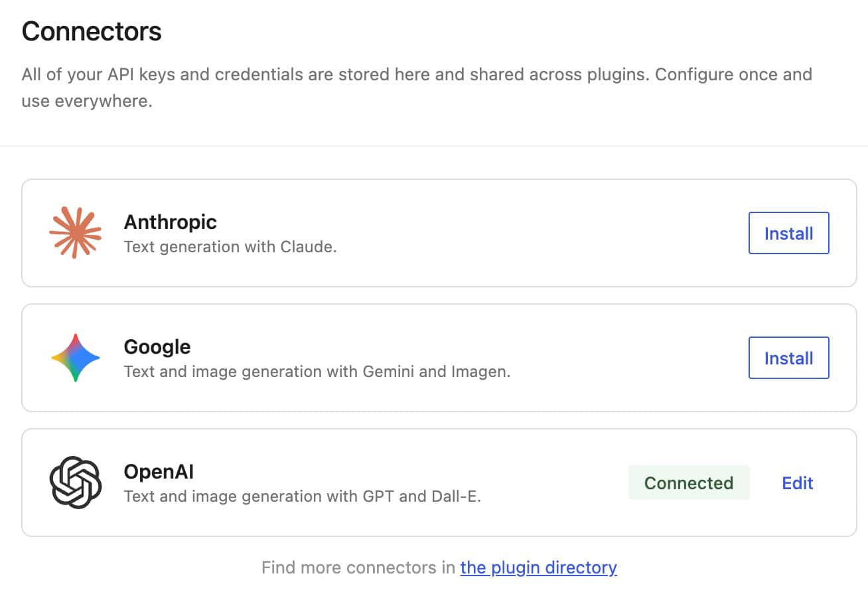Click the OpenAI knot logo icon
Image resolution: width=868 pixels, height=608 pixels.
pos(76,483)
